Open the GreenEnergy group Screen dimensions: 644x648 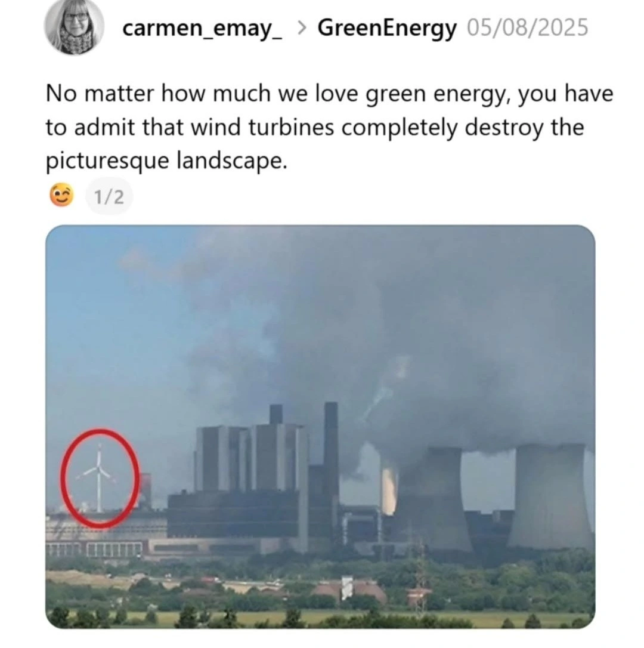(387, 29)
